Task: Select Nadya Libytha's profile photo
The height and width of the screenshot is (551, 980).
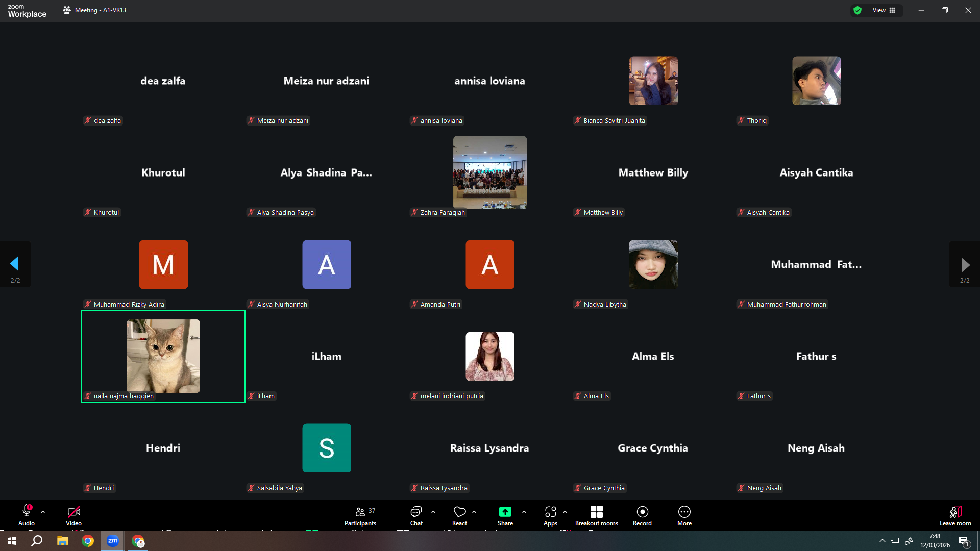Action: (653, 264)
